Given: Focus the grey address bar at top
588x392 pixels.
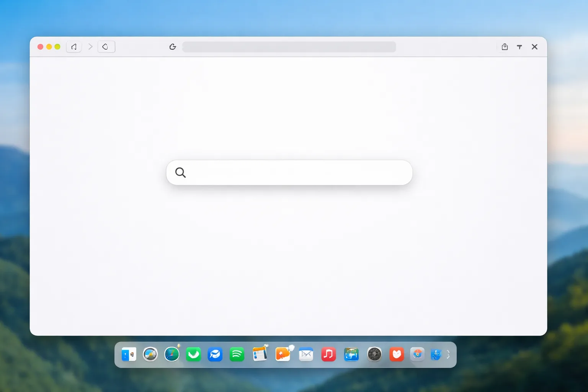Looking at the screenshot, I should coord(289,47).
